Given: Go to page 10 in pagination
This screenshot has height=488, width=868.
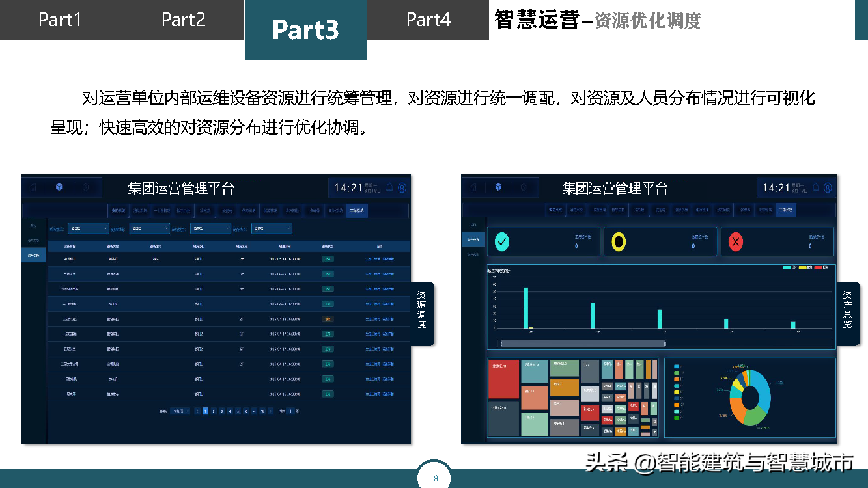Looking at the screenshot, I should (x=262, y=411).
